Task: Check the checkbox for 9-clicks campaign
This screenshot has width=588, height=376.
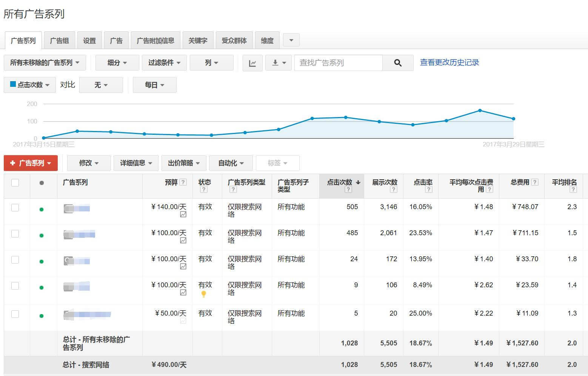Action: [15, 286]
